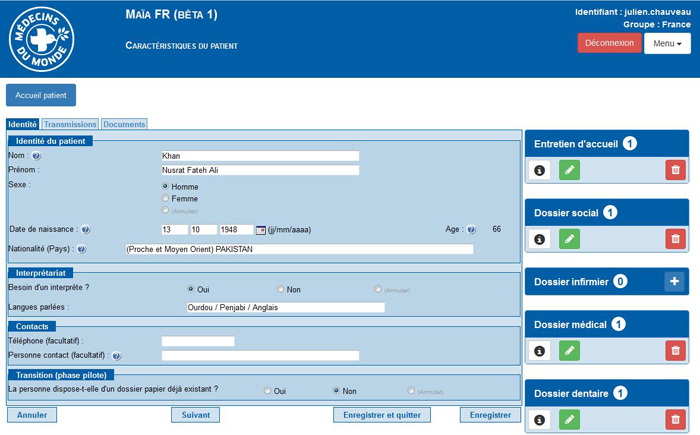This screenshot has height=435, width=700.
Task: Click help icon next to Nom
Action: 36,156
